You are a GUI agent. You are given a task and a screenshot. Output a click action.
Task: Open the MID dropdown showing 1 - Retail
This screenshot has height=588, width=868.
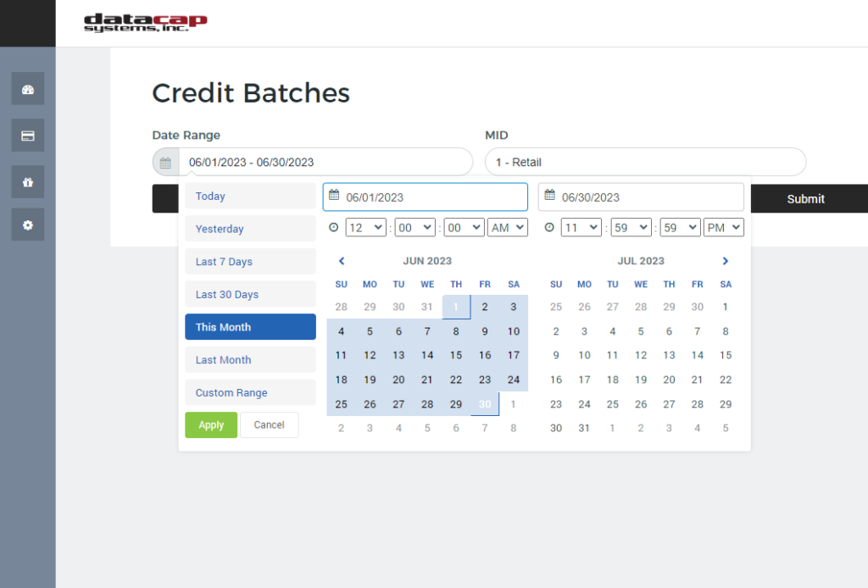point(645,162)
